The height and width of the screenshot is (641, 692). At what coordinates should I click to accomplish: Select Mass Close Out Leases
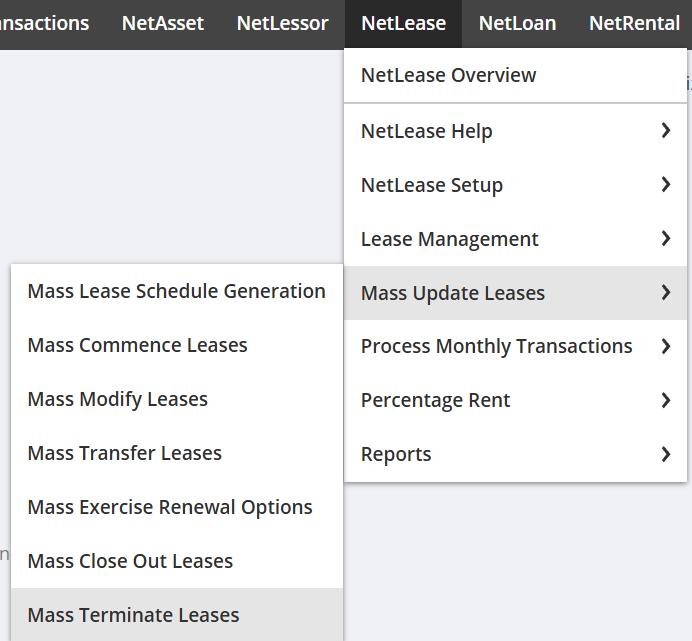pos(130,561)
